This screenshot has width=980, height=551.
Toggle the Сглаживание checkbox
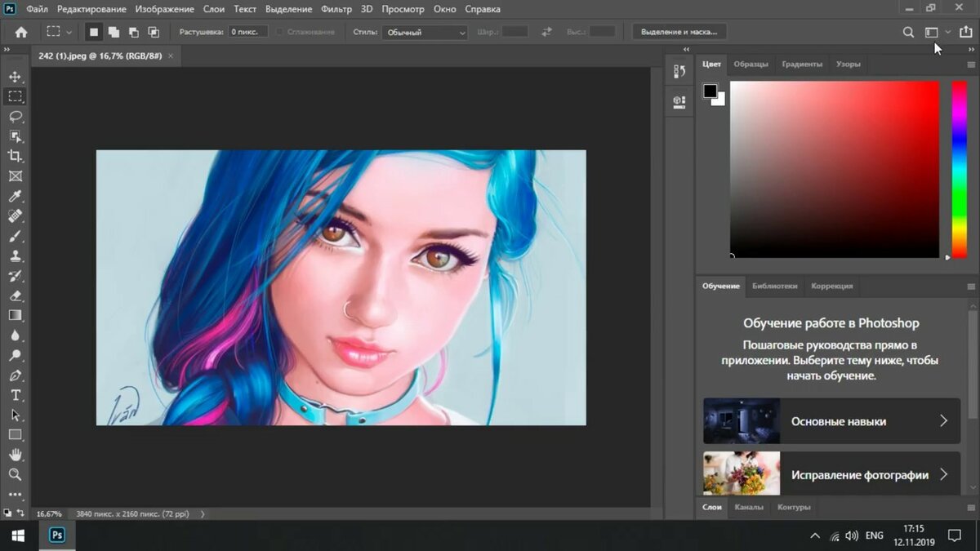tap(279, 32)
